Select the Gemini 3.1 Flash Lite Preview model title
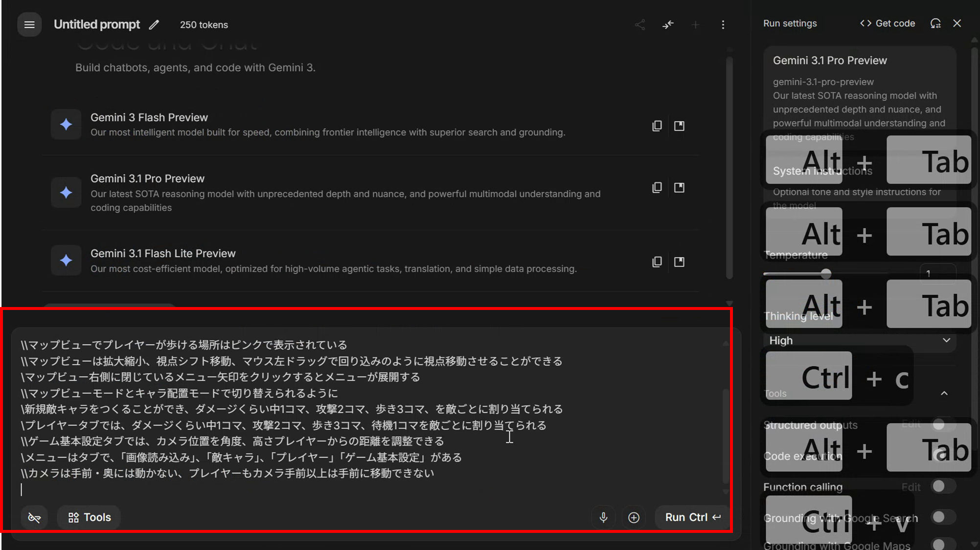980x550 pixels. pos(163,253)
